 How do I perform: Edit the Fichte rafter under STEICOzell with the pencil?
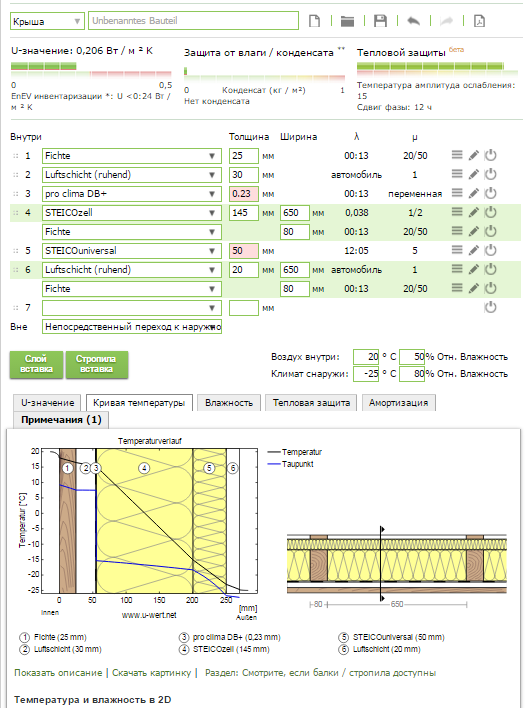[473, 231]
